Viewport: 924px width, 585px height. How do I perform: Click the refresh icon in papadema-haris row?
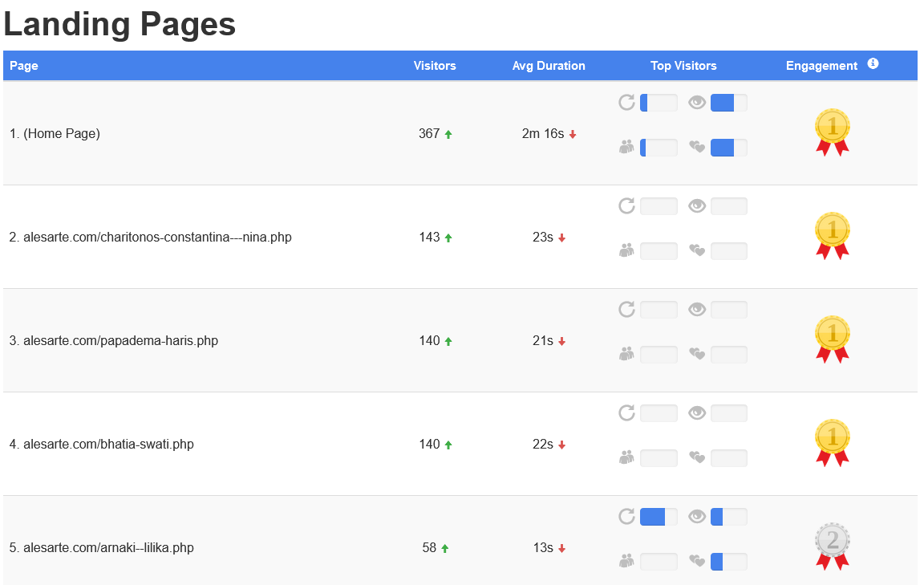pos(626,310)
